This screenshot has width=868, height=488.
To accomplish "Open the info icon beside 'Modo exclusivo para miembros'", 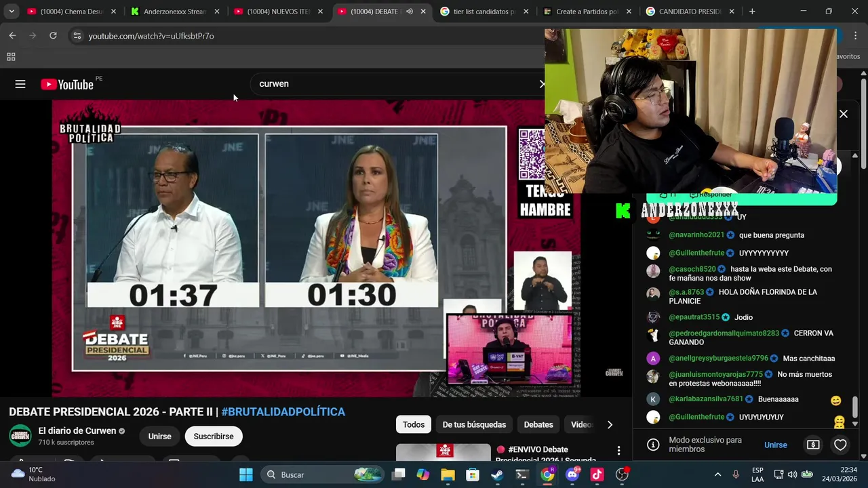I will [653, 445].
